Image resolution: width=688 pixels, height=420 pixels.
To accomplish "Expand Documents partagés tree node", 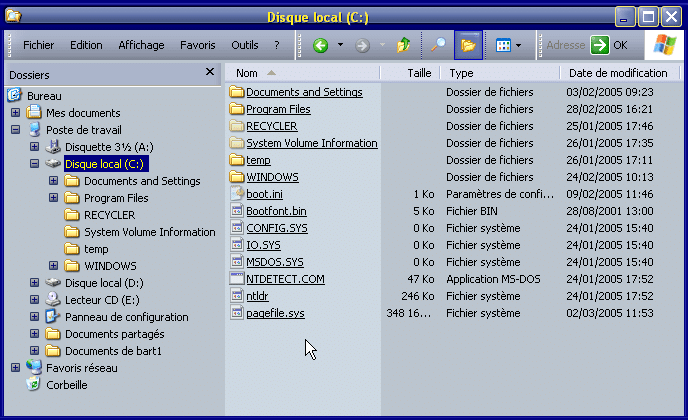I will coord(35,334).
